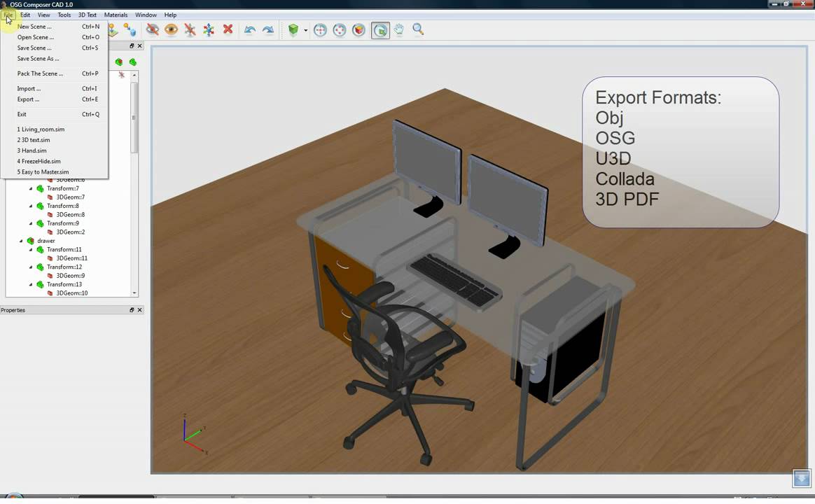Viewport: 815px width, 504px height.
Task: Click the colorful unfreeze snowflake icon
Action: (209, 29)
